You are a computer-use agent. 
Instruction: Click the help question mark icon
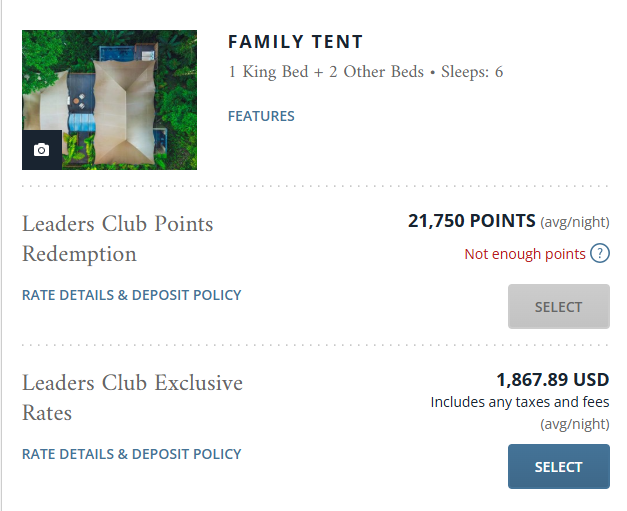pyautogui.click(x=600, y=254)
